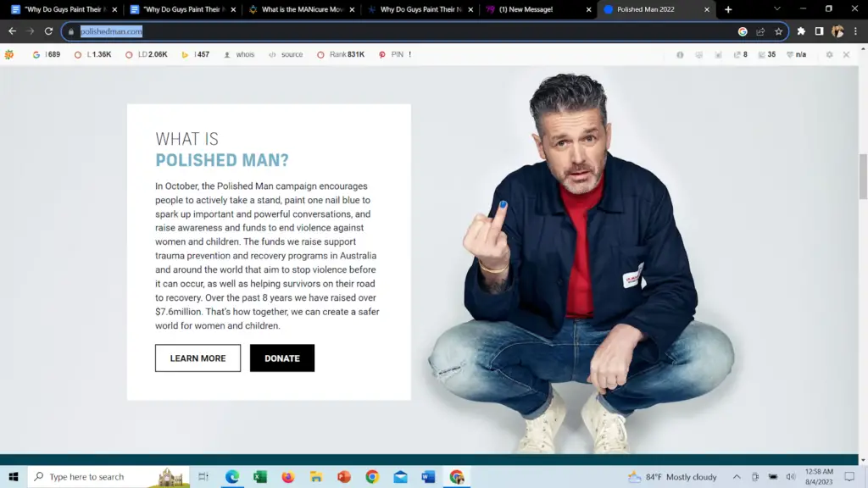Click the n/a metric in the SEO toolbar
The image size is (868, 488).
pyautogui.click(x=797, y=54)
